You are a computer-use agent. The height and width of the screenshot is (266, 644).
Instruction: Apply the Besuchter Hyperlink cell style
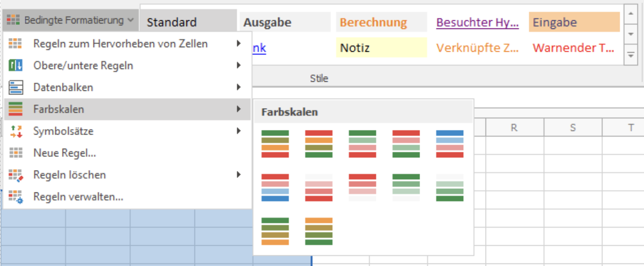pos(478,22)
